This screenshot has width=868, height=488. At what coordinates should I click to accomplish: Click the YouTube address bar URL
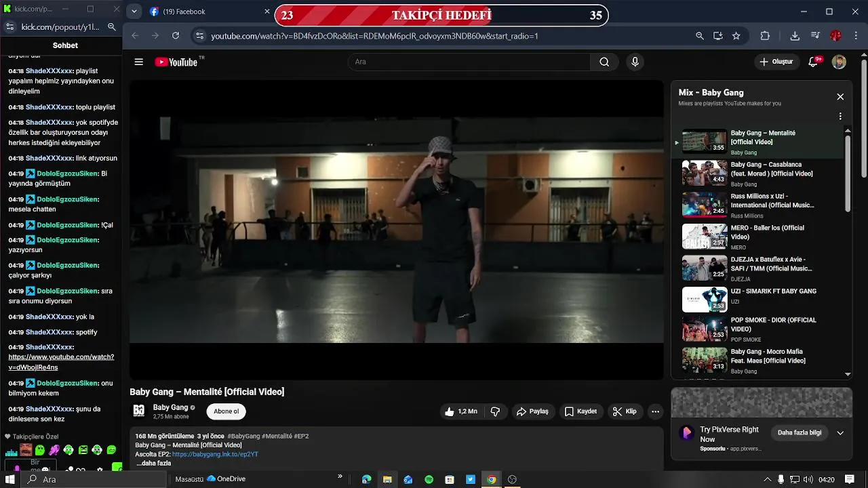point(374,36)
